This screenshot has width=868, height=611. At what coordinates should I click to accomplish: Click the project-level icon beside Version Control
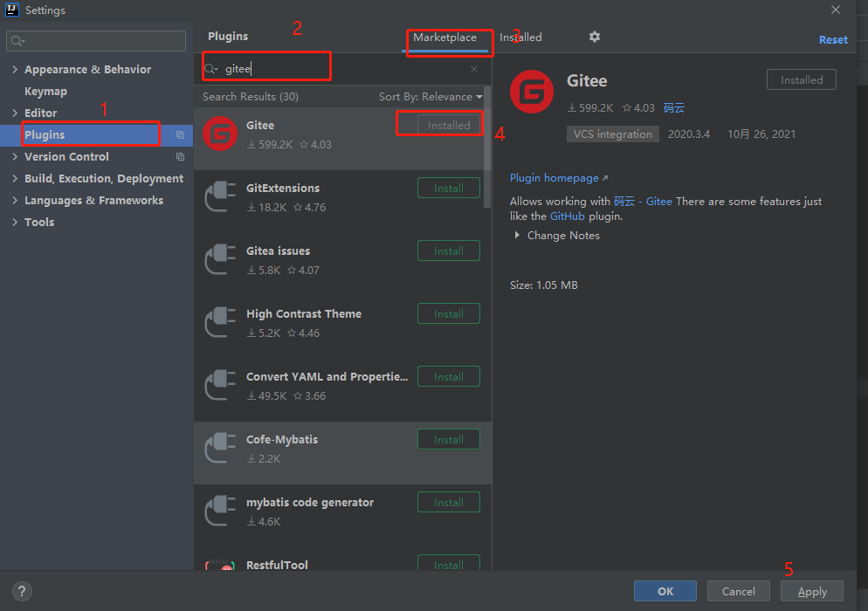(x=180, y=156)
